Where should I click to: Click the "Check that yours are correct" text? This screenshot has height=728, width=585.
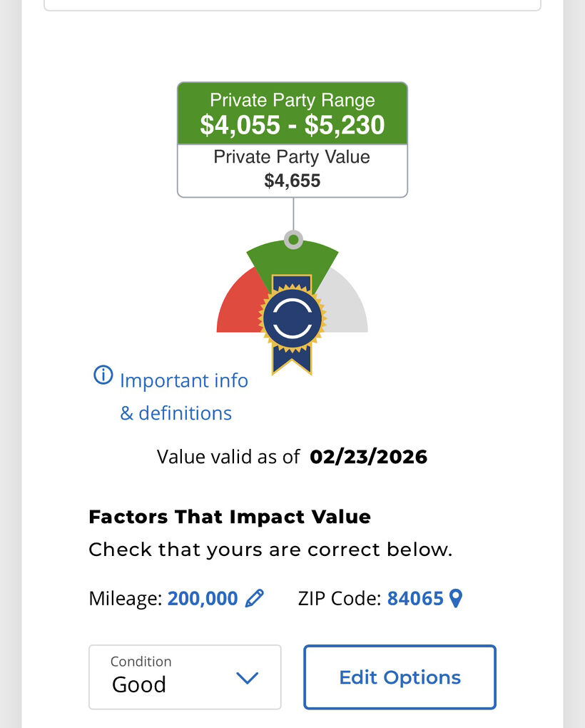point(270,550)
